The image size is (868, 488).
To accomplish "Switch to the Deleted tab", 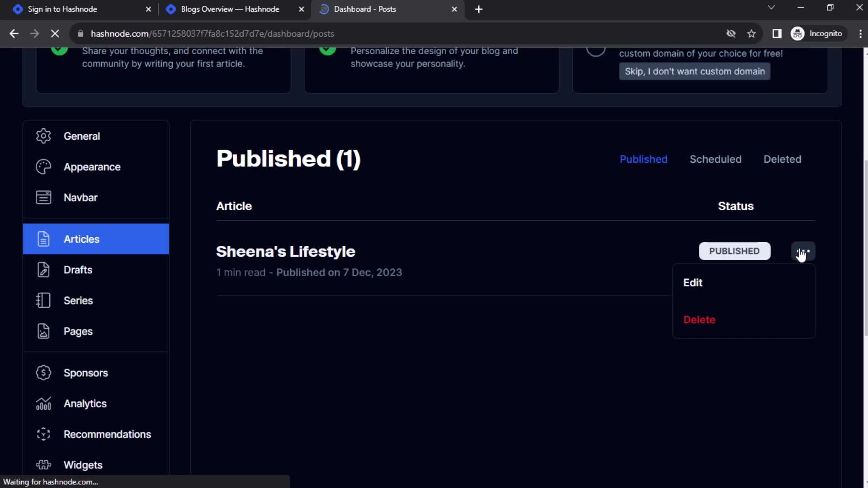I will coord(782,159).
